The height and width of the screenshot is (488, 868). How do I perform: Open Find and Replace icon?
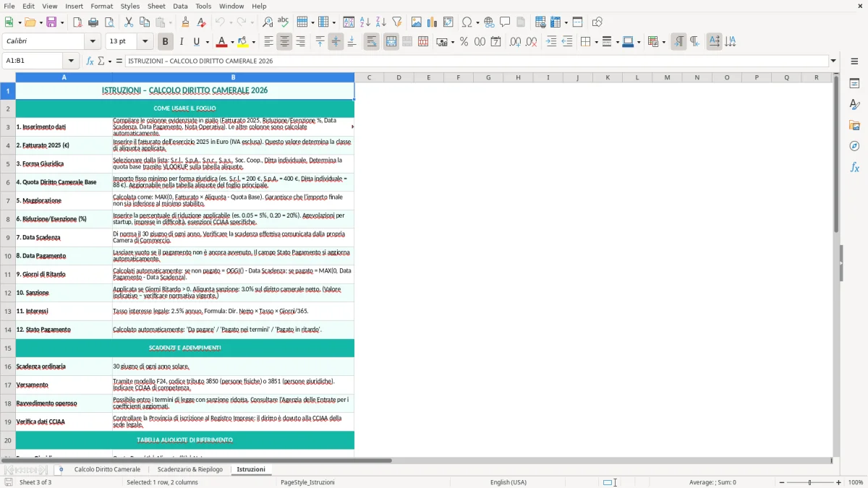point(268,22)
